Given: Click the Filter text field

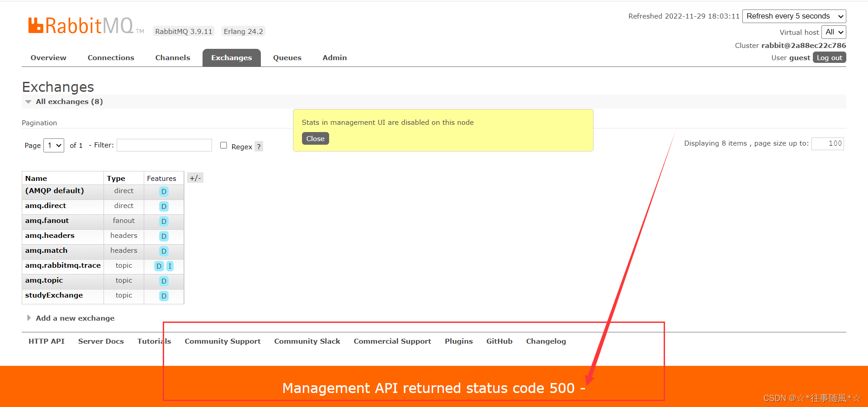Looking at the screenshot, I should pos(164,145).
